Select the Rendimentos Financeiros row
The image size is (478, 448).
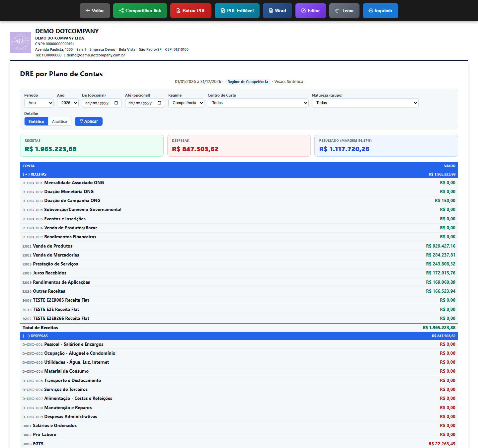tap(239, 237)
